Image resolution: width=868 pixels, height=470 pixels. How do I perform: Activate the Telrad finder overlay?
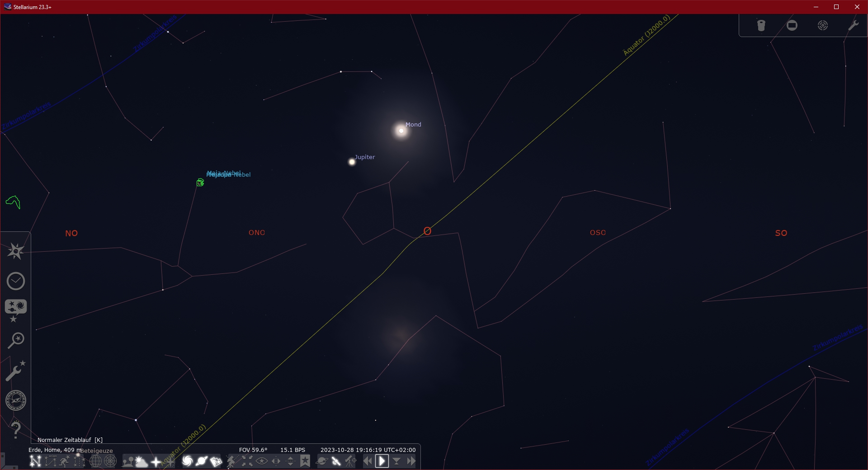click(823, 25)
